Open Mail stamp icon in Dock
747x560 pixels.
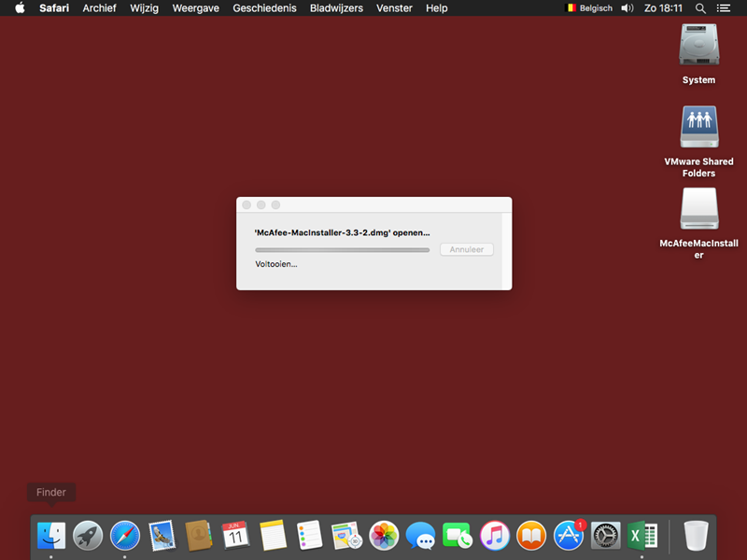coord(162,535)
